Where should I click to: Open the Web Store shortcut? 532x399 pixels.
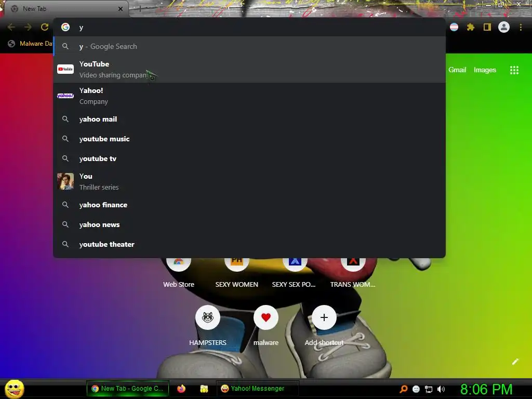[179, 273]
